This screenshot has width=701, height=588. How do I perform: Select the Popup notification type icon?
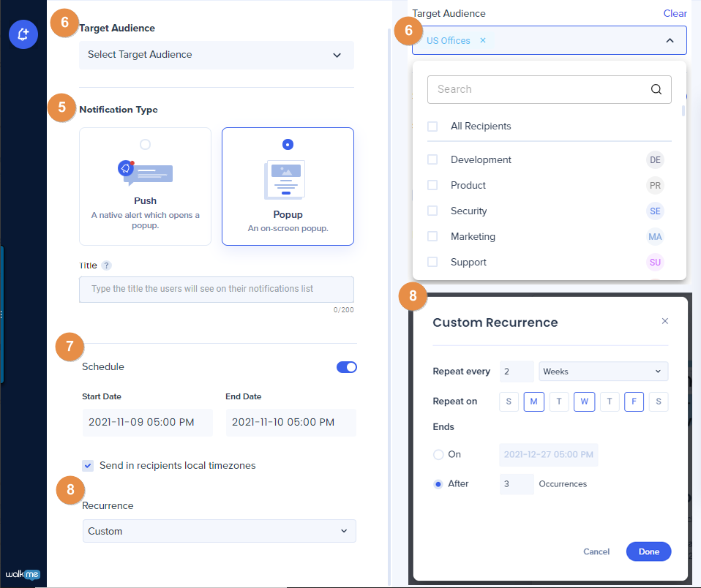[x=288, y=178]
